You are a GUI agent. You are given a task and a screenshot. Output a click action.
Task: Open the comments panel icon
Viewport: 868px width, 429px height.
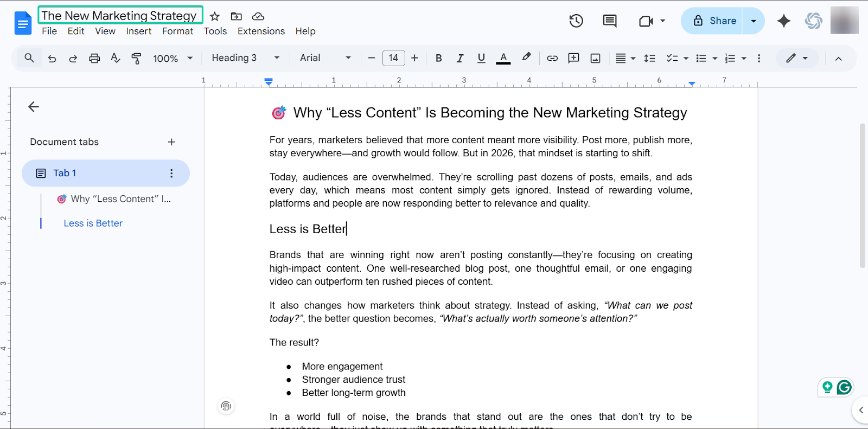(x=610, y=21)
